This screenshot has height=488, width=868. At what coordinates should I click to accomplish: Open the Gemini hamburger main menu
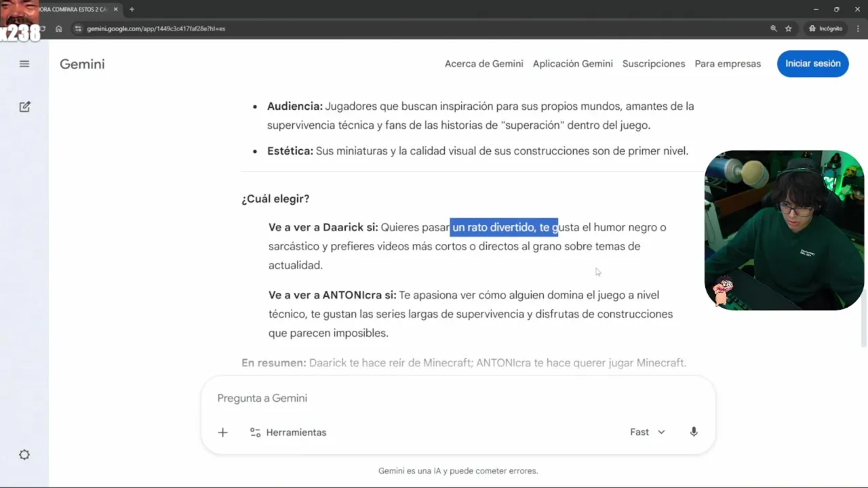pos(24,64)
